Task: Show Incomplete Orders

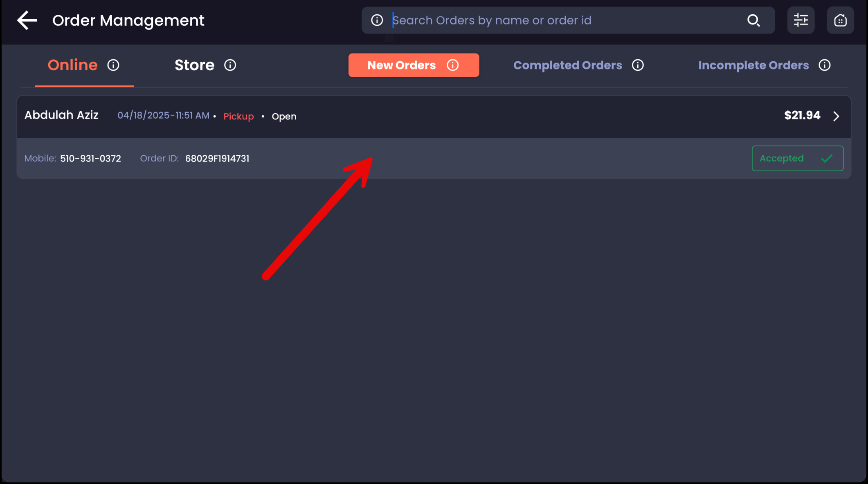Action: (753, 65)
